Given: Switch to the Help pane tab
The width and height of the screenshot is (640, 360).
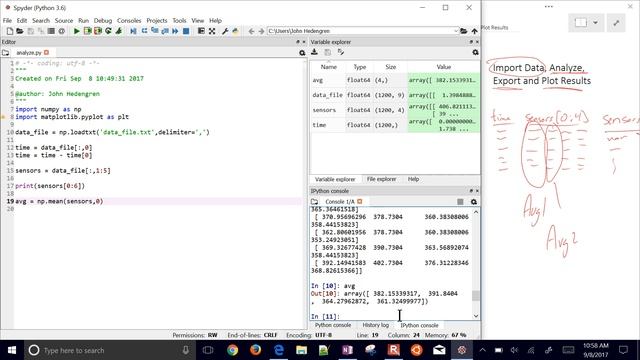Looking at the screenshot, I should click(413, 179).
